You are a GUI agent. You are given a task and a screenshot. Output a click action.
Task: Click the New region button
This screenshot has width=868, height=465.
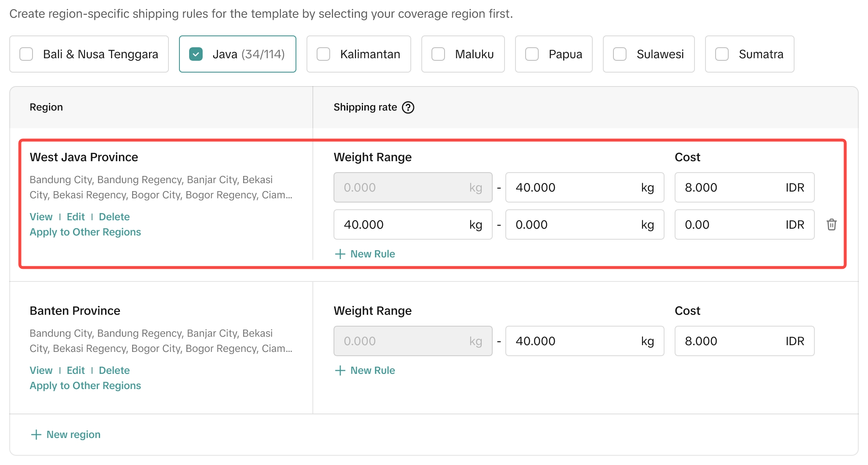[65, 435]
